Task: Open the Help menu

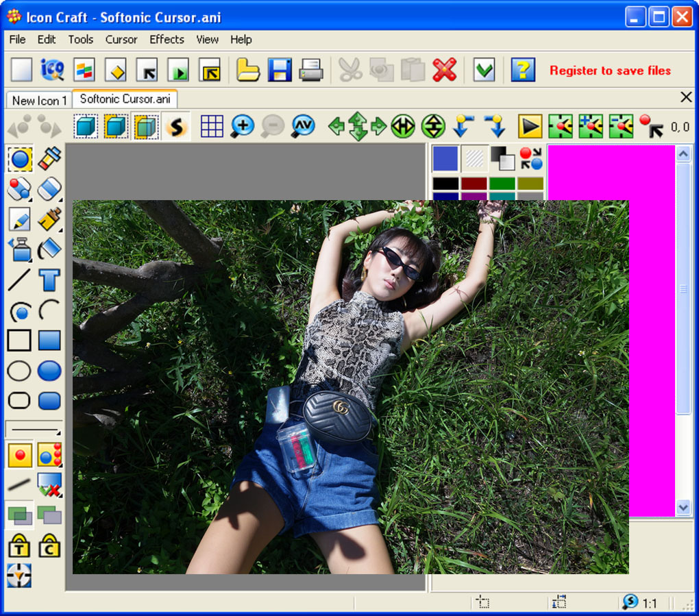Action: (x=241, y=40)
